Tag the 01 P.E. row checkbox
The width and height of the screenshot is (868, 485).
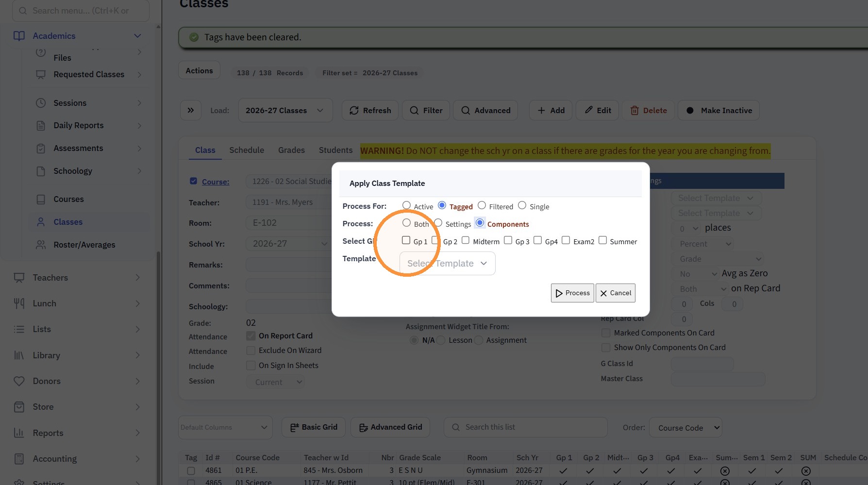pyautogui.click(x=191, y=471)
